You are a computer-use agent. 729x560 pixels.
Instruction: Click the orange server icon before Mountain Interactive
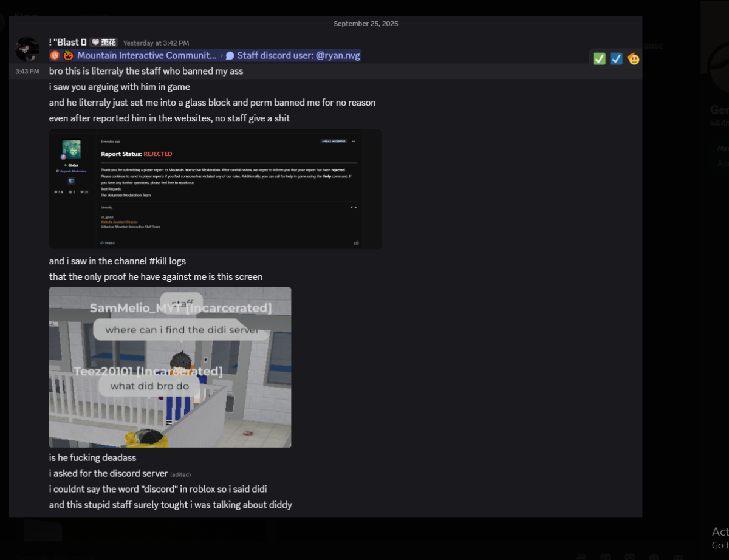click(x=55, y=55)
